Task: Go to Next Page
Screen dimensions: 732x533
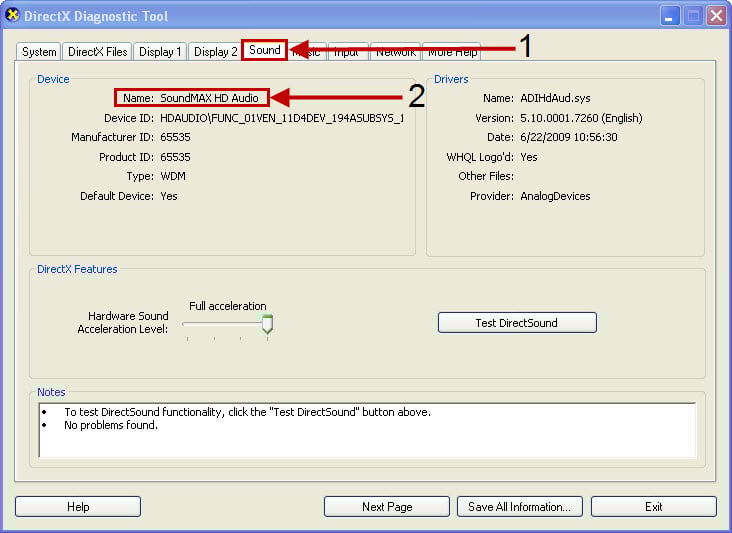Action: pyautogui.click(x=387, y=507)
